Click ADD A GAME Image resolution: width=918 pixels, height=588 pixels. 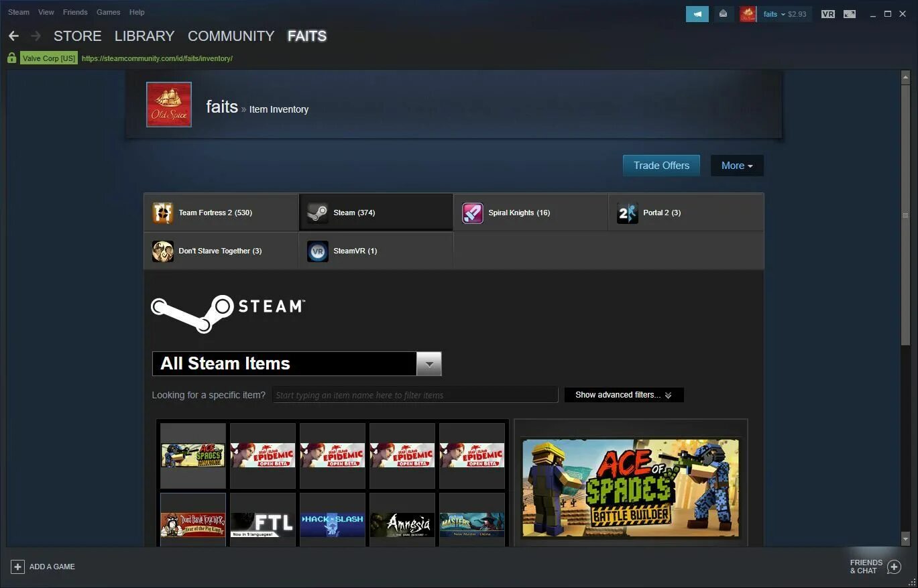coord(52,567)
